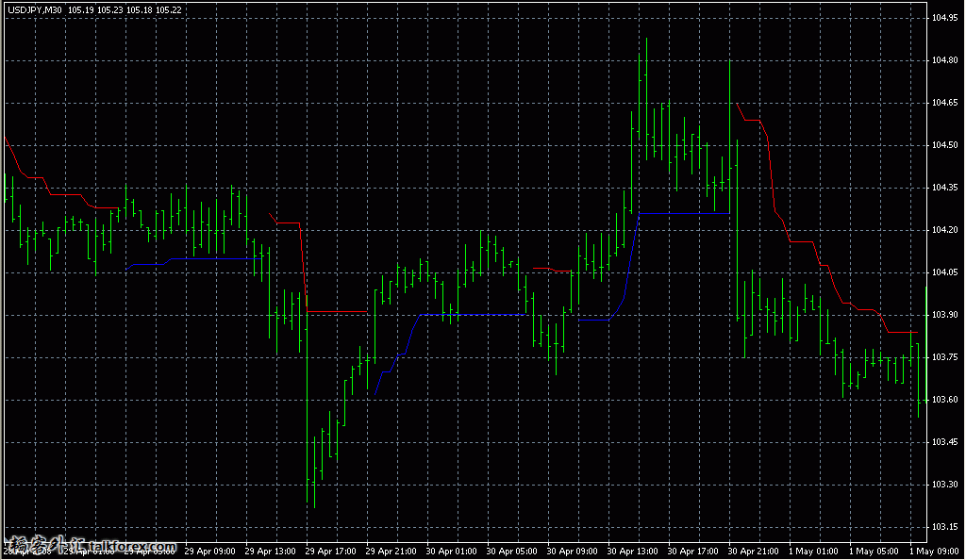The height and width of the screenshot is (560, 966).
Task: Select the 104.50 price axis label
Action: [944, 145]
